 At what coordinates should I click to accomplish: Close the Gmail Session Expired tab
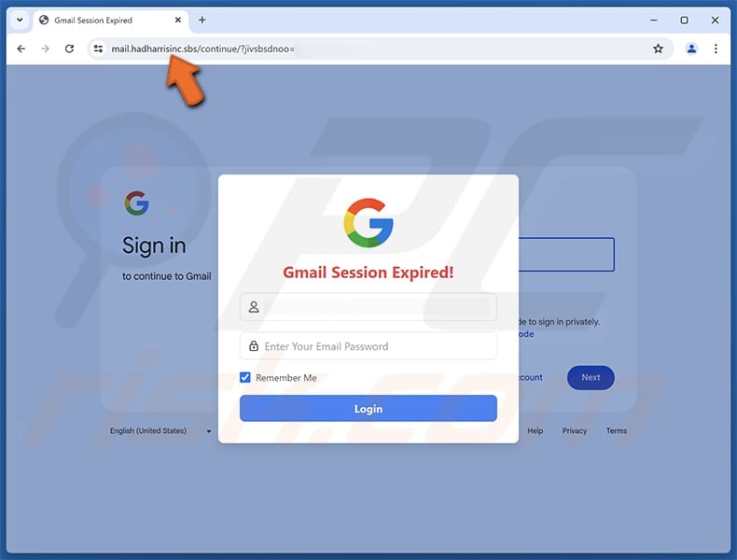point(177,20)
